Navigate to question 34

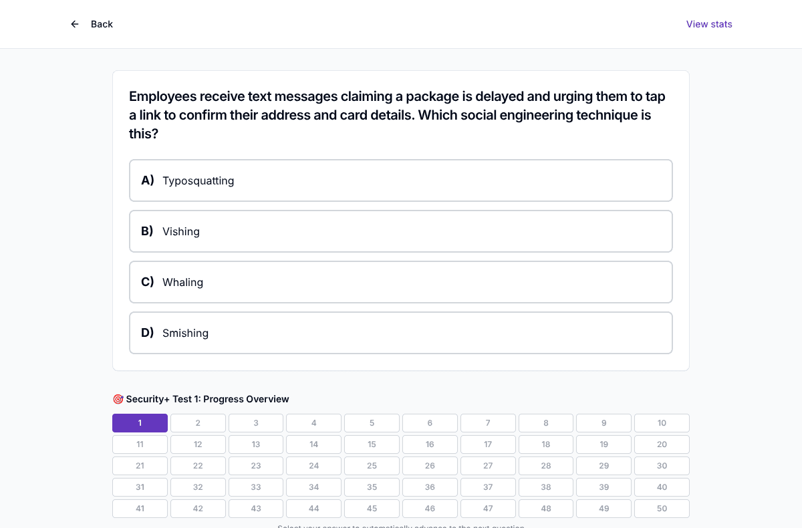(x=314, y=487)
